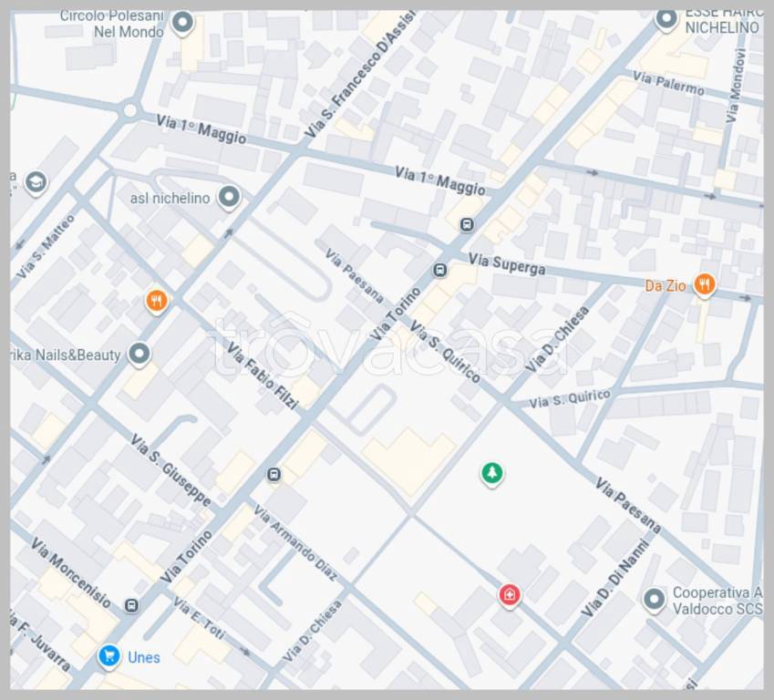Open the Da Zio restaurant marker
Screen dimensions: 774x700
coord(704,285)
